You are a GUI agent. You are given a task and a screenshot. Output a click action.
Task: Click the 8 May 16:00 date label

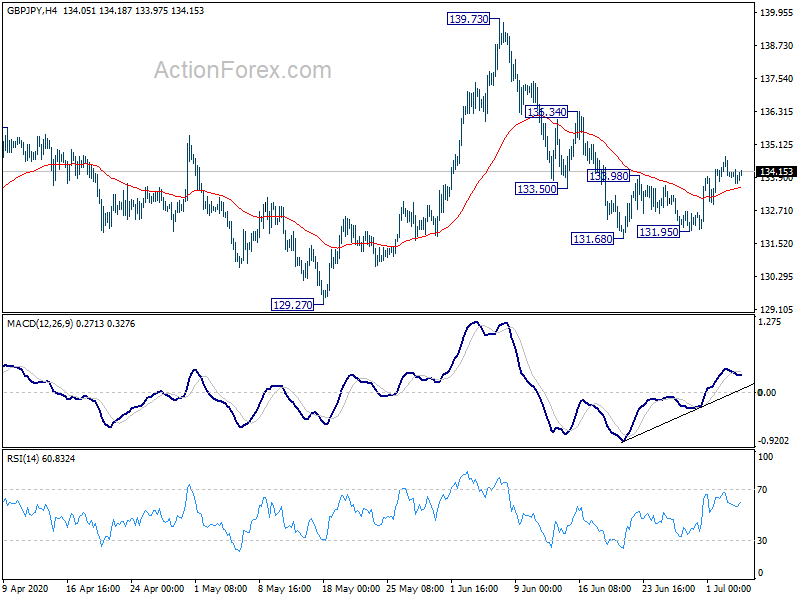285,589
